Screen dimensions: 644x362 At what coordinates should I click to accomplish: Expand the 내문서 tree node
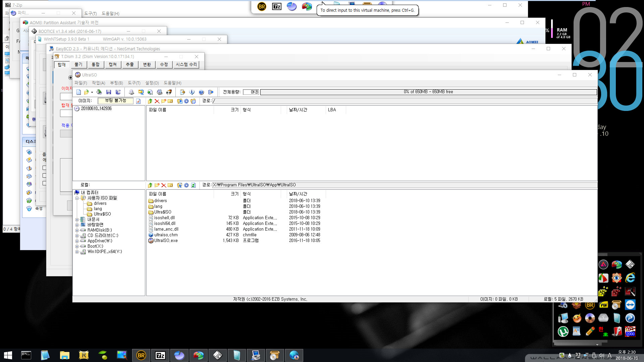(77, 220)
